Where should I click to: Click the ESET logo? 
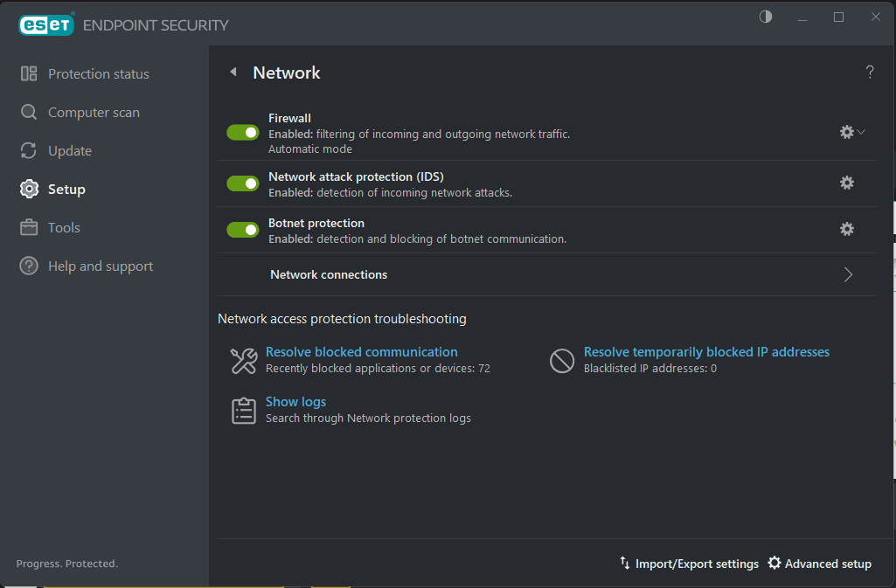tap(46, 24)
